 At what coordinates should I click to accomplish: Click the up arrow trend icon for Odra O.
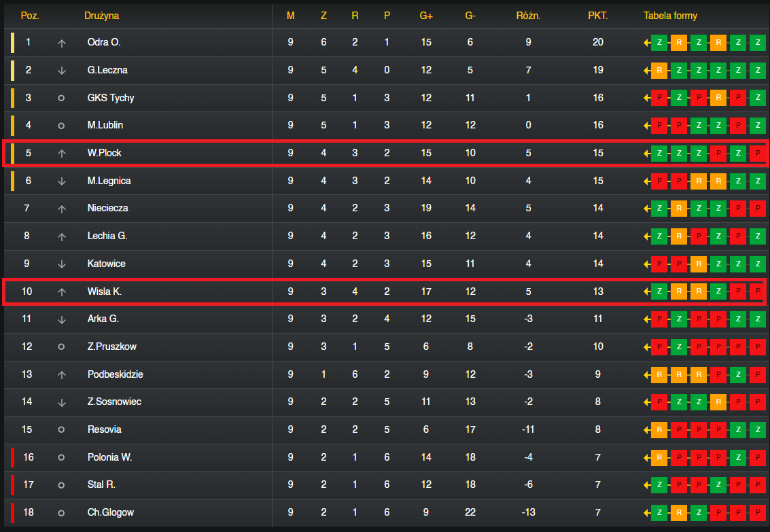point(61,43)
